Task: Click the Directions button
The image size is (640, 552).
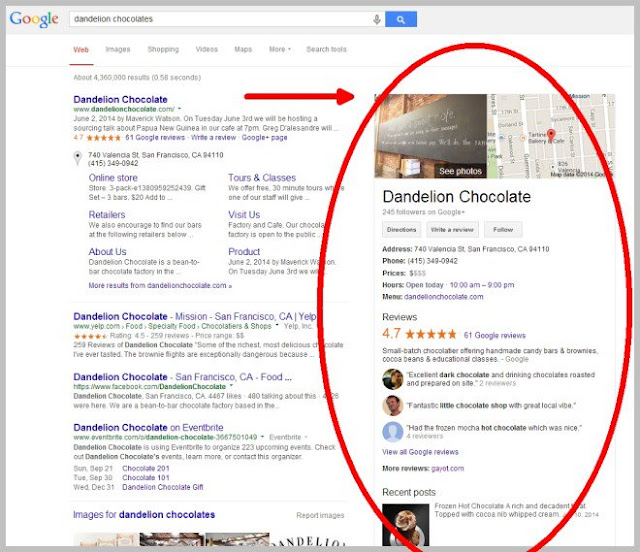Action: click(x=401, y=229)
